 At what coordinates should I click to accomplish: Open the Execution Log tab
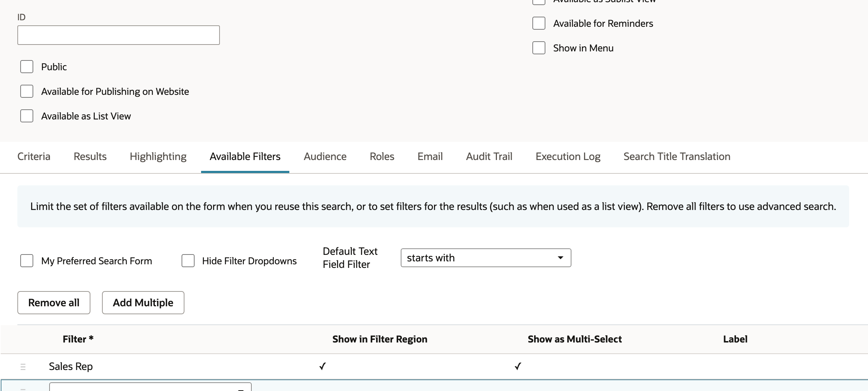coord(568,156)
